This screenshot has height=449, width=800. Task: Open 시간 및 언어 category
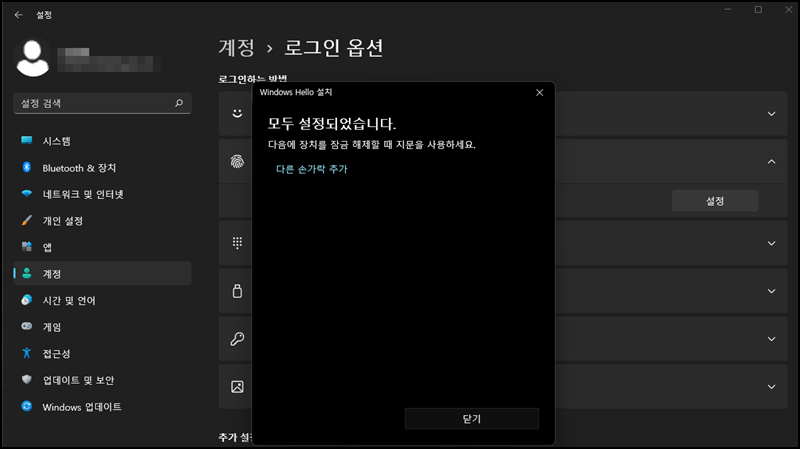click(x=102, y=301)
